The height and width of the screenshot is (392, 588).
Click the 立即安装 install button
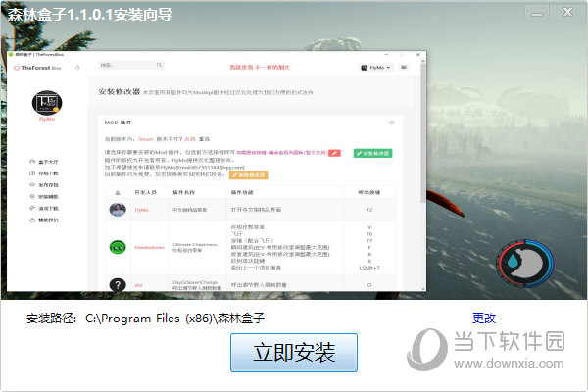pyautogui.click(x=294, y=353)
